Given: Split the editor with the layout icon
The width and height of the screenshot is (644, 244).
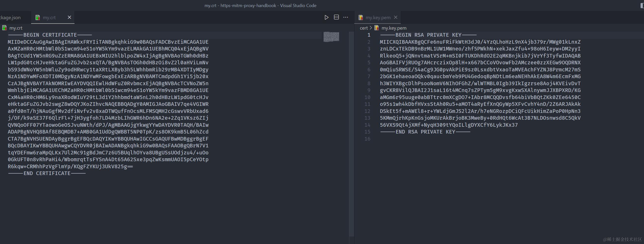Looking at the screenshot, I should tap(336, 17).
